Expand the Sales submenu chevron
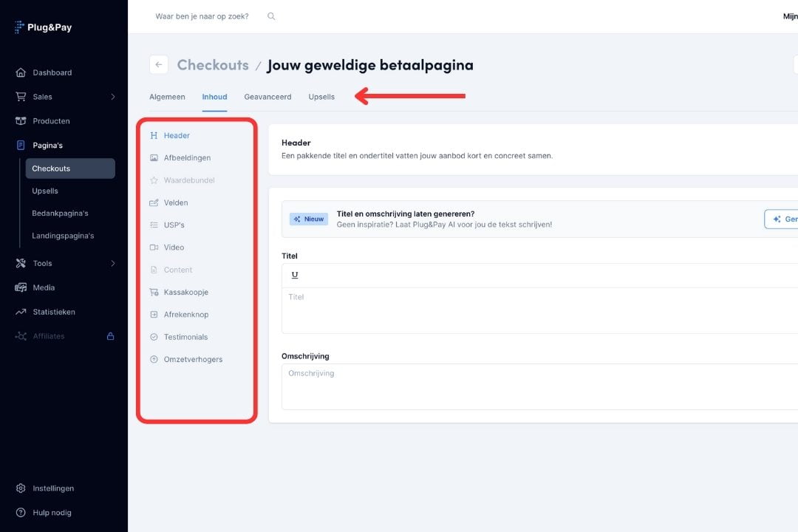The width and height of the screenshot is (798, 532). coord(113,97)
